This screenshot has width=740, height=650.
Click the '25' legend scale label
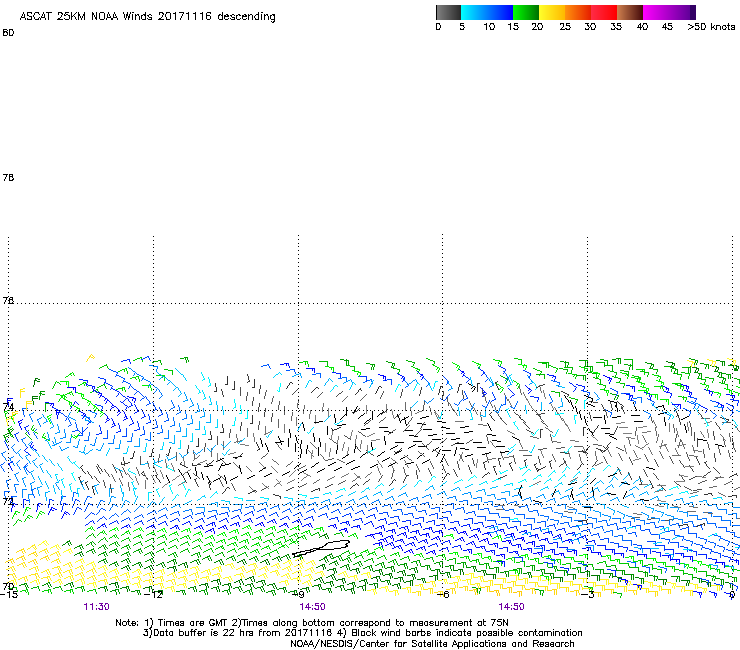coord(565,27)
